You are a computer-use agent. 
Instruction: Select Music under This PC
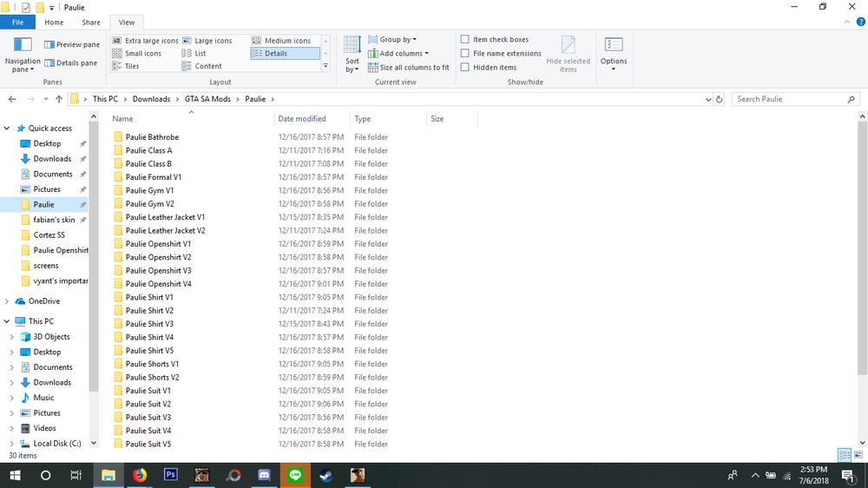[43, 398]
